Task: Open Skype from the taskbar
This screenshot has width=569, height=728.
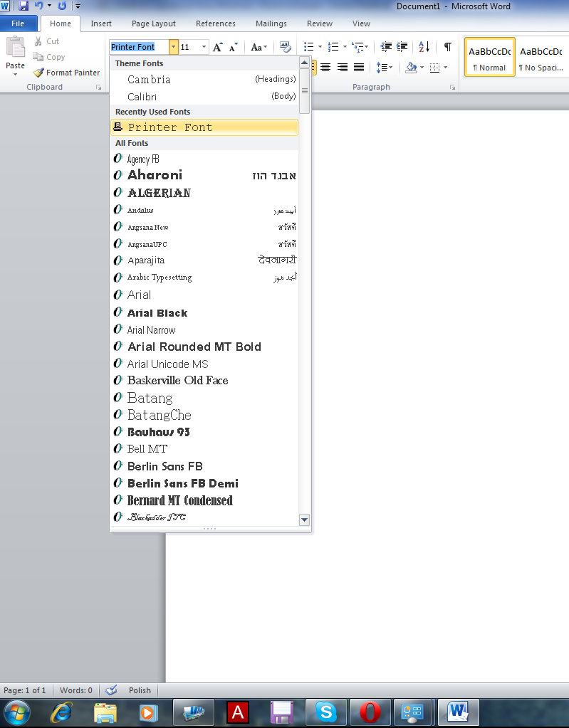Action: [325, 712]
